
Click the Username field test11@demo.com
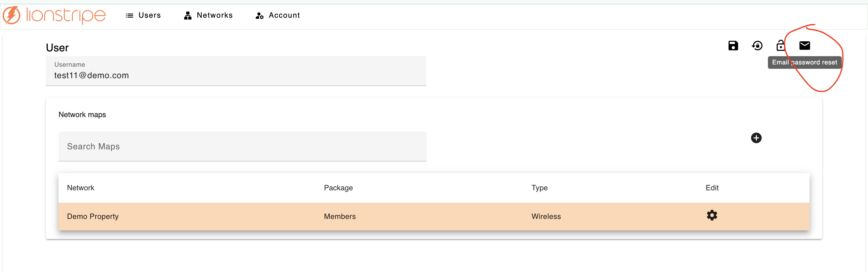click(236, 71)
